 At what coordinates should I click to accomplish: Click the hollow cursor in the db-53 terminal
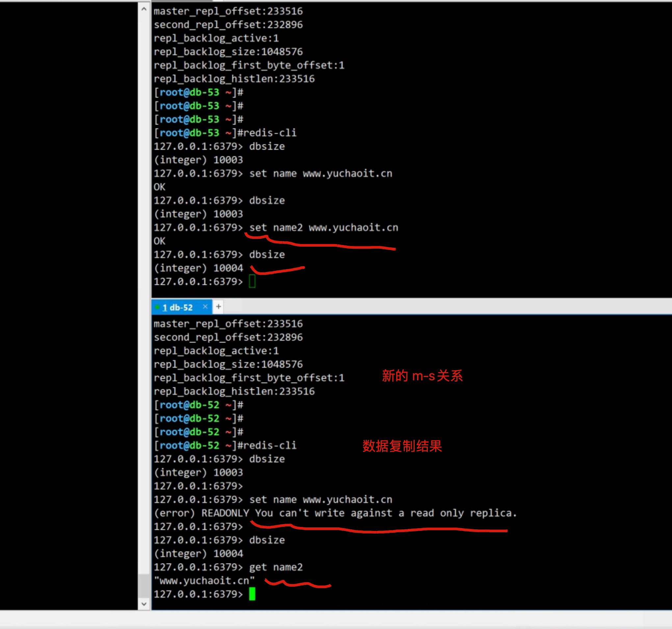click(x=252, y=281)
